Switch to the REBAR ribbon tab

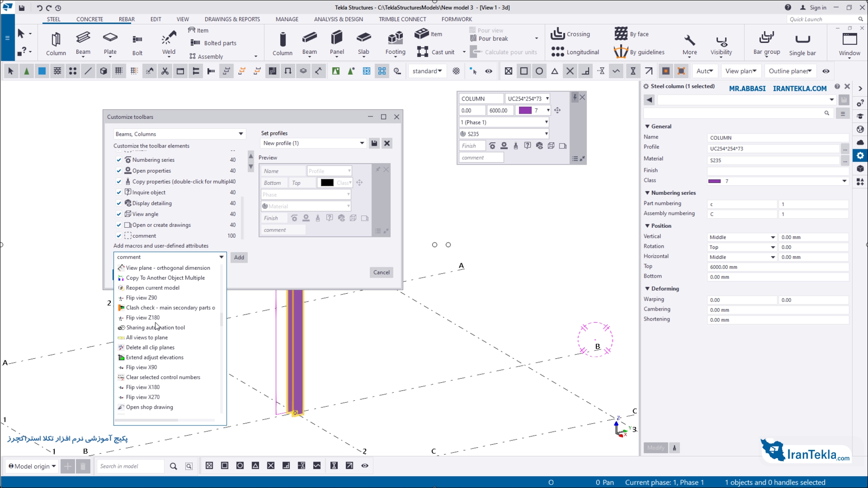pyautogui.click(x=127, y=19)
